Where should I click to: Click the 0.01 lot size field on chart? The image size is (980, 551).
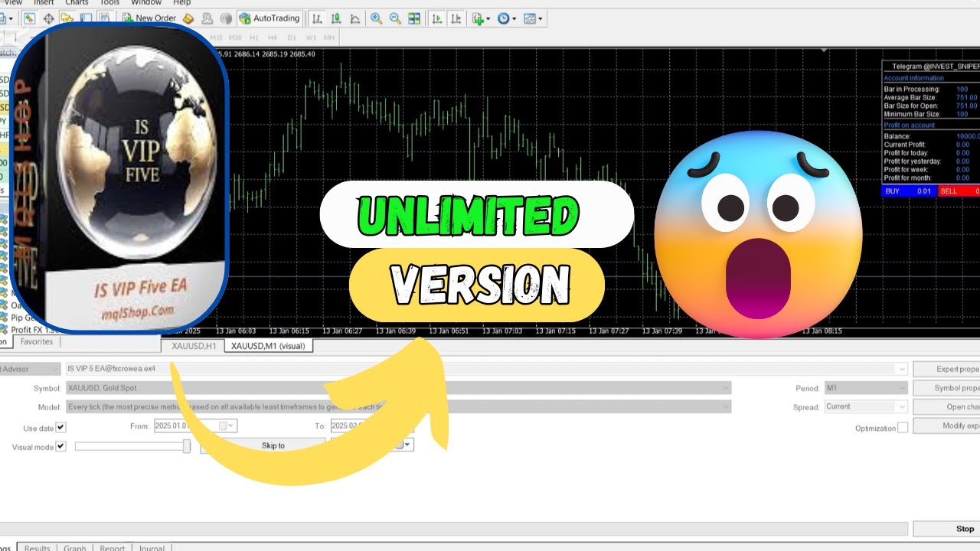pyautogui.click(x=923, y=191)
